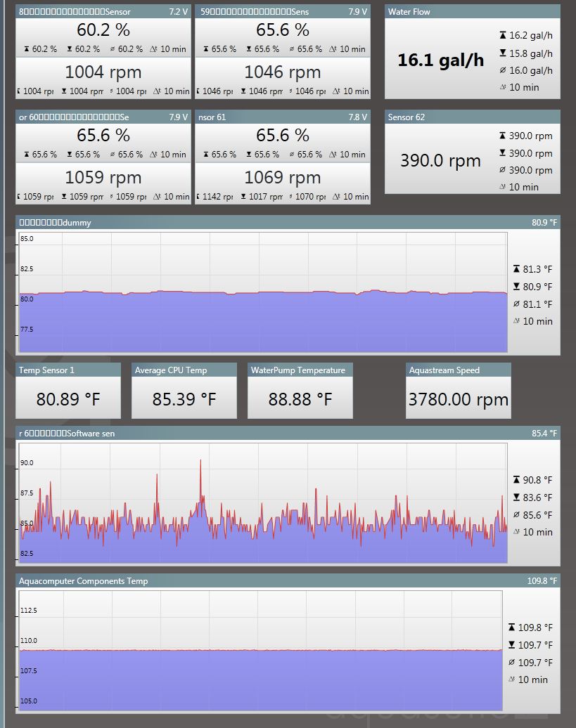Viewport: 576px width, 728px height.
Task: Click the 1004 rpm fan speed reading
Action: (103, 72)
